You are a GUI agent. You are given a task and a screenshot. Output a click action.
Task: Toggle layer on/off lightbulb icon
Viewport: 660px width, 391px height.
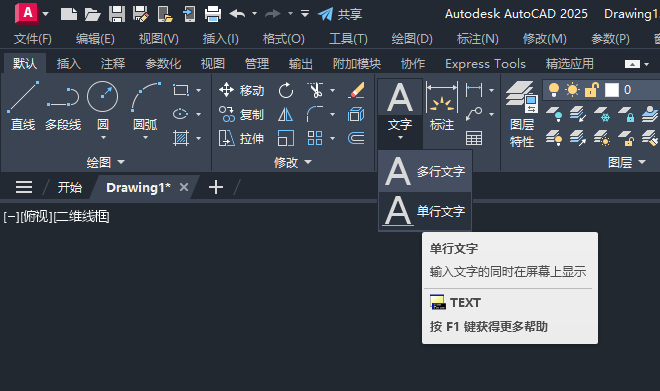click(x=554, y=90)
